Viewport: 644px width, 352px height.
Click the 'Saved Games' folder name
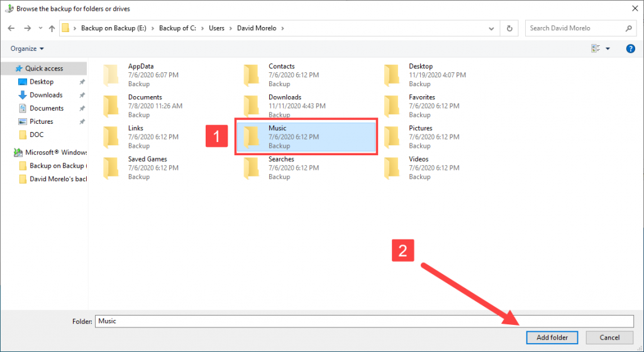tap(147, 159)
